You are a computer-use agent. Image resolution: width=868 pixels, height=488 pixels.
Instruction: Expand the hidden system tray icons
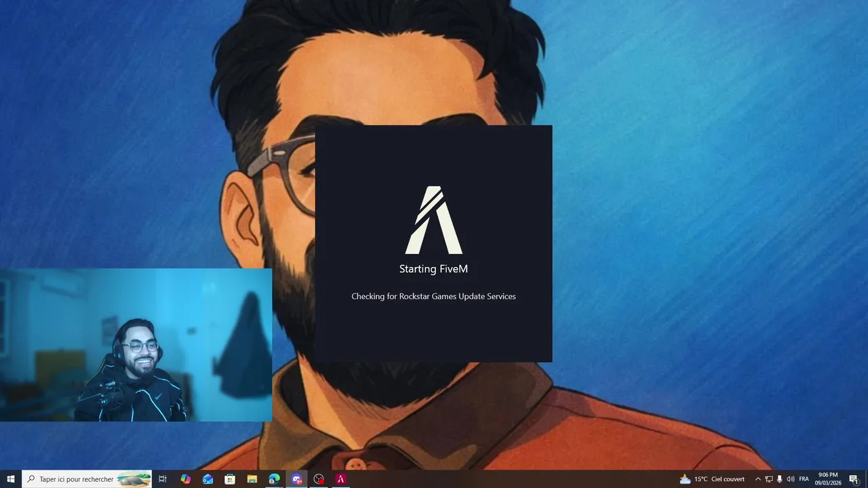click(x=757, y=479)
